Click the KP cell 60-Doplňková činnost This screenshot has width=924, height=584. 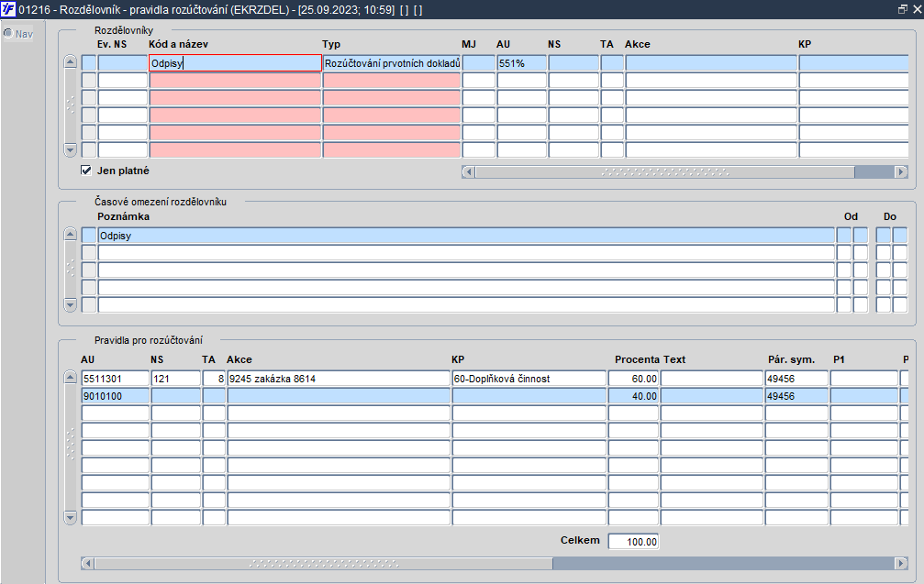pos(529,379)
